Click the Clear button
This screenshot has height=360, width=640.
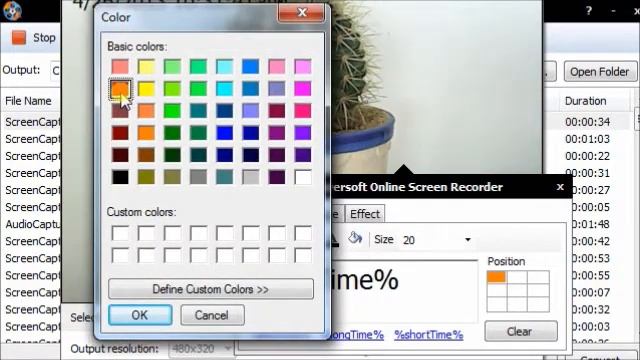pos(521,331)
